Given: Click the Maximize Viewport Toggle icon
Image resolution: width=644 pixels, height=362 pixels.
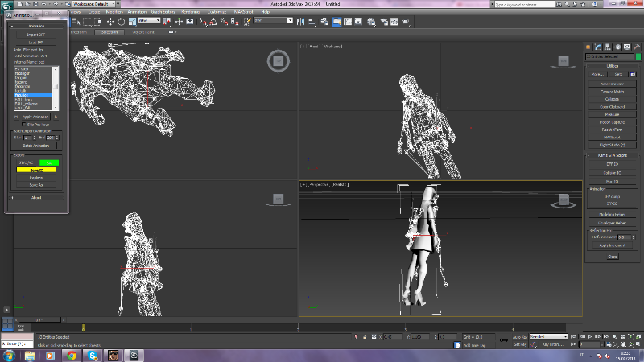Looking at the screenshot, I should click(x=638, y=344).
